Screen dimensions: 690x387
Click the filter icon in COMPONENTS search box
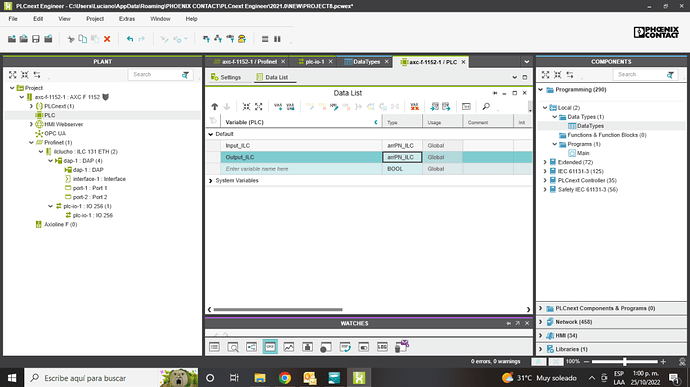tap(670, 75)
